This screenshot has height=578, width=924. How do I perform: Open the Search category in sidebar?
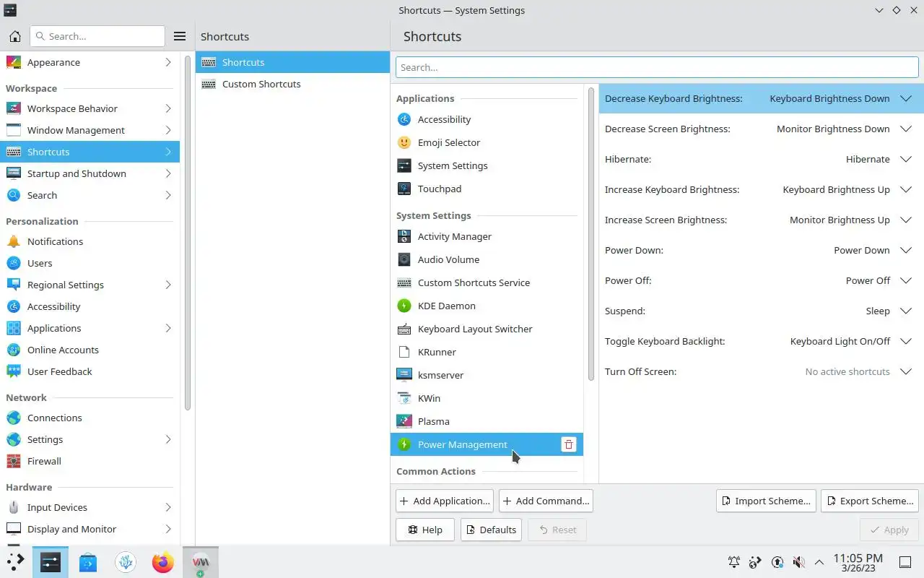tap(90, 195)
